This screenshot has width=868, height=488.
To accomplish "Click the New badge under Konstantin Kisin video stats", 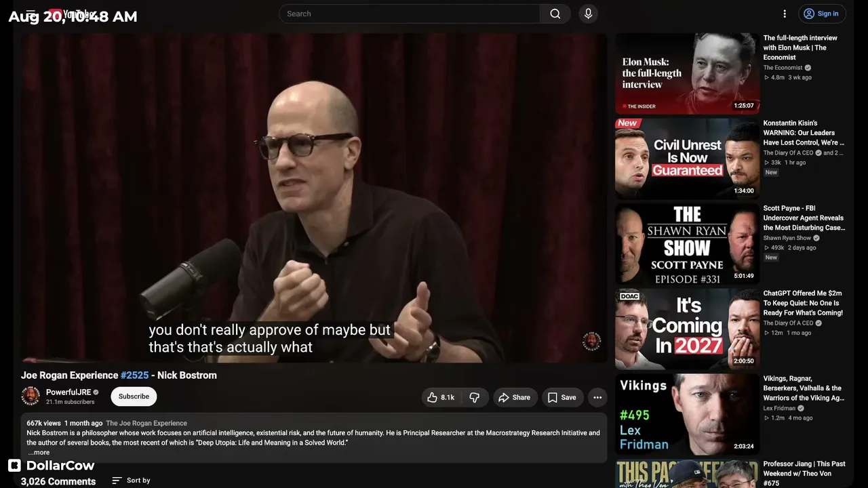I will coord(771,173).
